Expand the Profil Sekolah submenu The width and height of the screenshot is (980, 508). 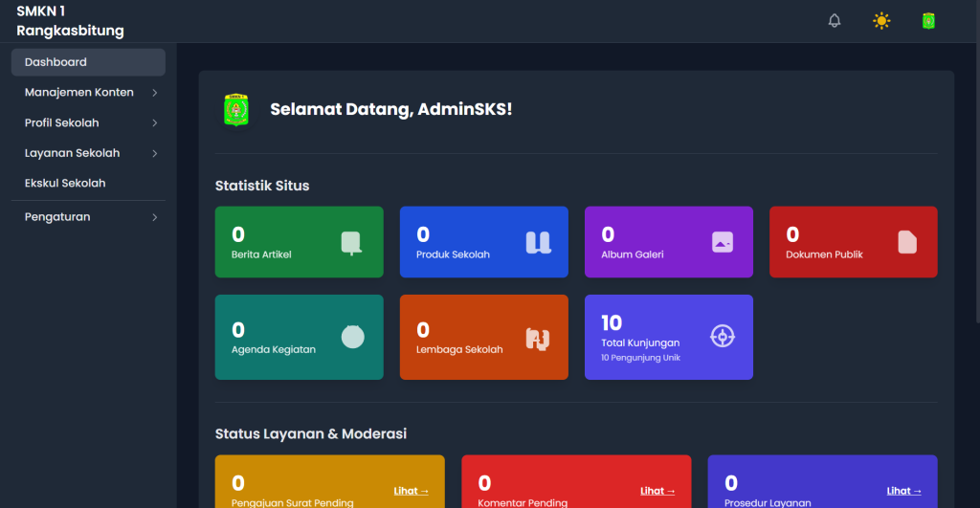pos(88,123)
